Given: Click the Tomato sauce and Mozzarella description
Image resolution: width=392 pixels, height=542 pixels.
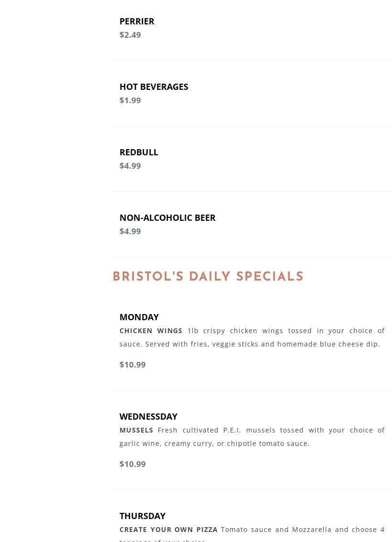Looking at the screenshot, I should 302,530.
